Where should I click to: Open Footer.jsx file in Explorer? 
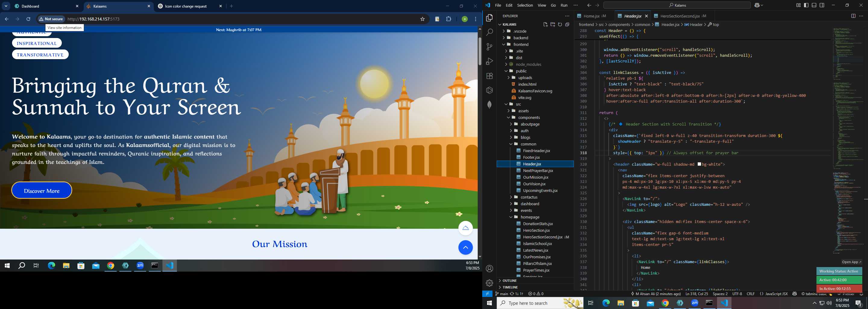531,158
